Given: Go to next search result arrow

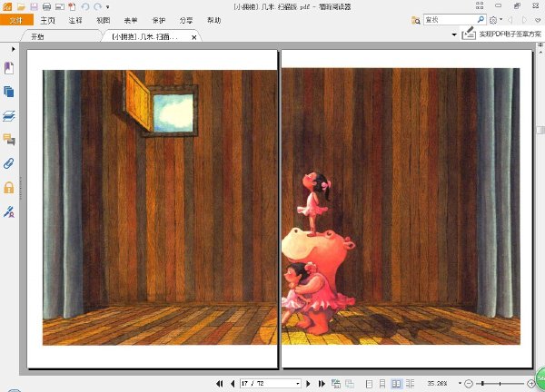Looking at the screenshot, I should [524, 20].
